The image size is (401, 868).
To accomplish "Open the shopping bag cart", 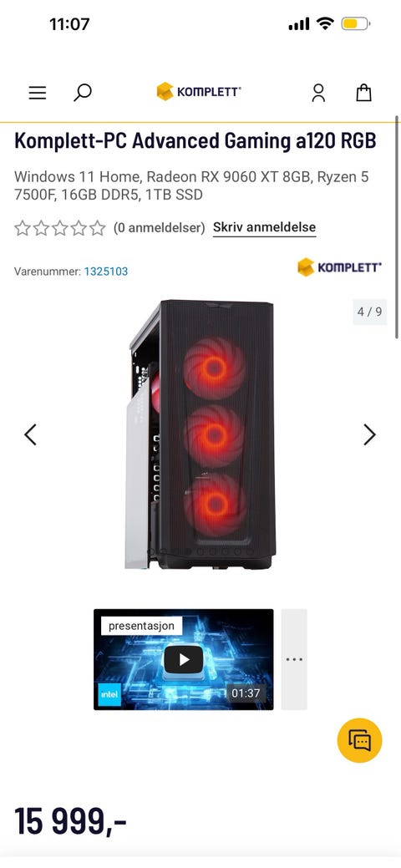I will pyautogui.click(x=363, y=93).
